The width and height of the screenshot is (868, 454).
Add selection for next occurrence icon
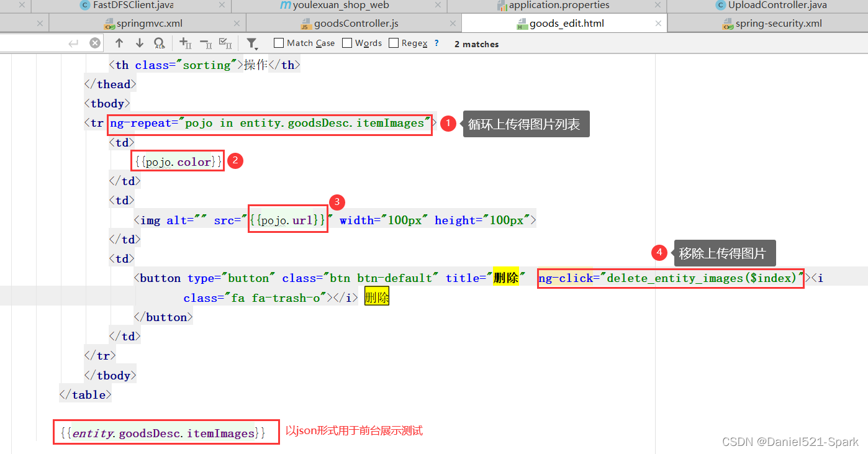(185, 43)
